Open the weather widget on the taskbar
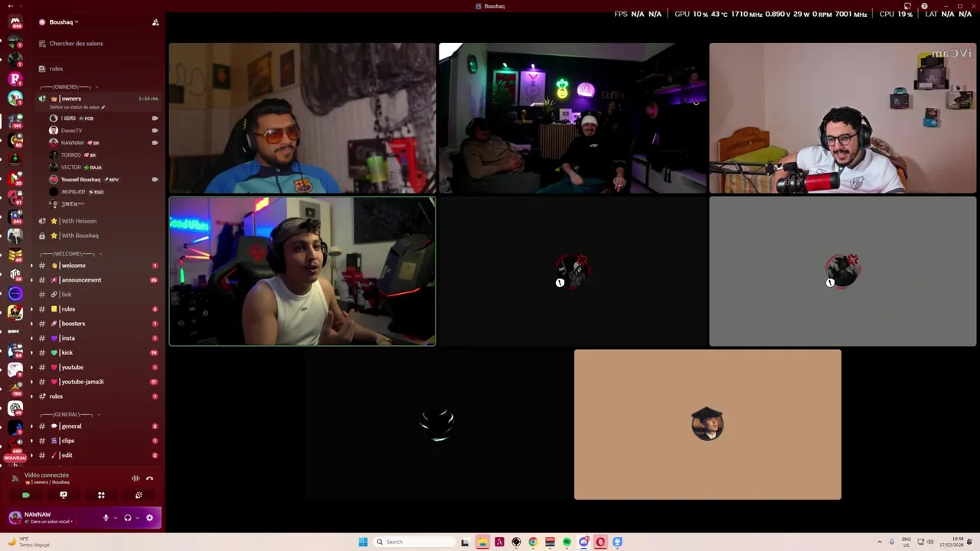This screenshot has width=980, height=551. tap(29, 542)
